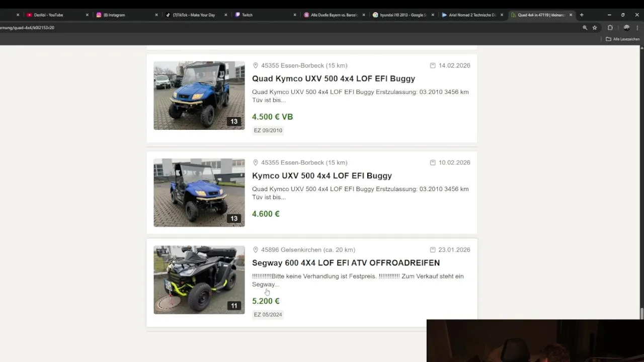The width and height of the screenshot is (644, 362).
Task: Open Quad Kymco UXV 500 4x4 LOF EFI Buggy listing
Action: coord(334,78)
